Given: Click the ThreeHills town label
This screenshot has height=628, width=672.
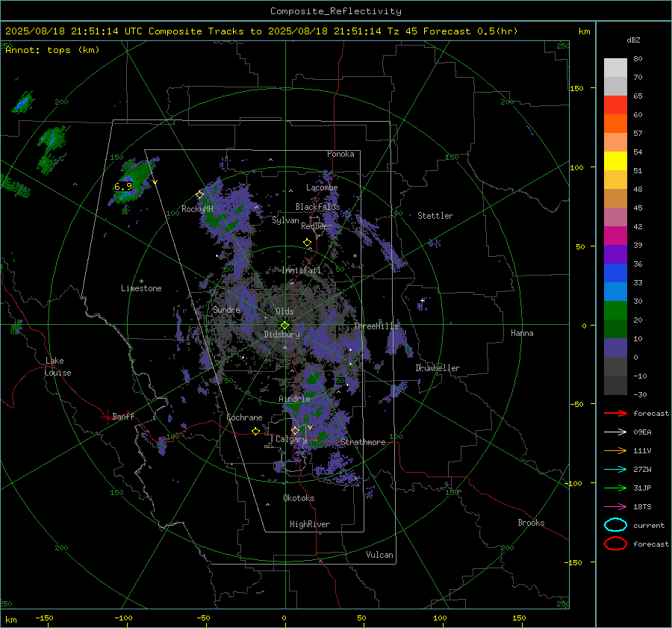Looking at the screenshot, I should click(x=376, y=326).
